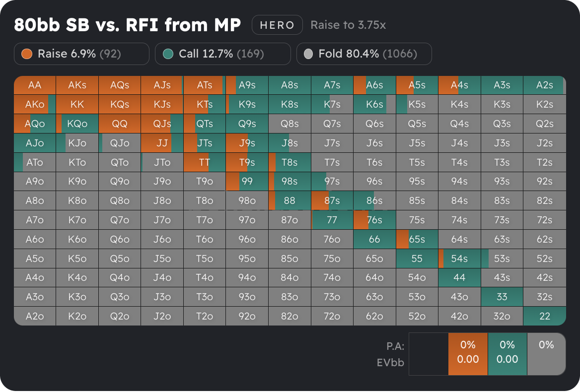Select the 54s hand cell
This screenshot has width=580, height=392.
459,259
